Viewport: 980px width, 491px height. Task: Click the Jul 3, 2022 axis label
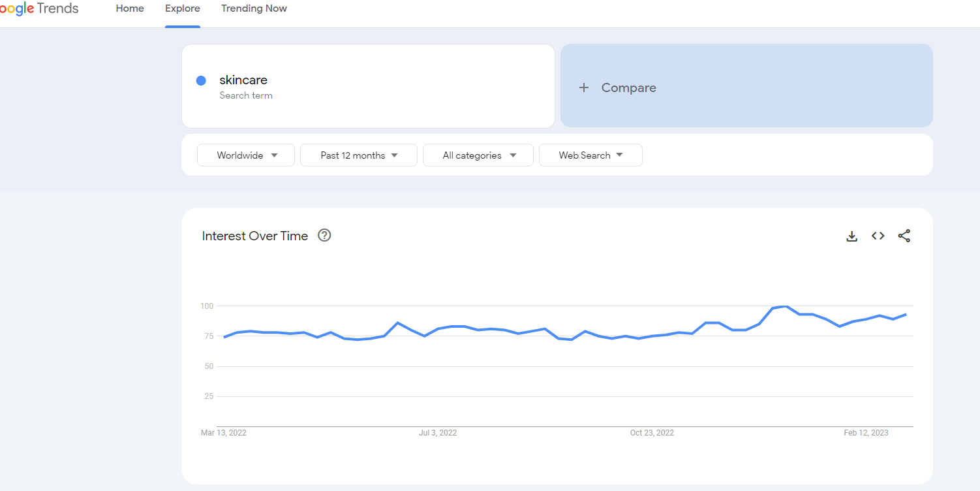click(x=438, y=433)
